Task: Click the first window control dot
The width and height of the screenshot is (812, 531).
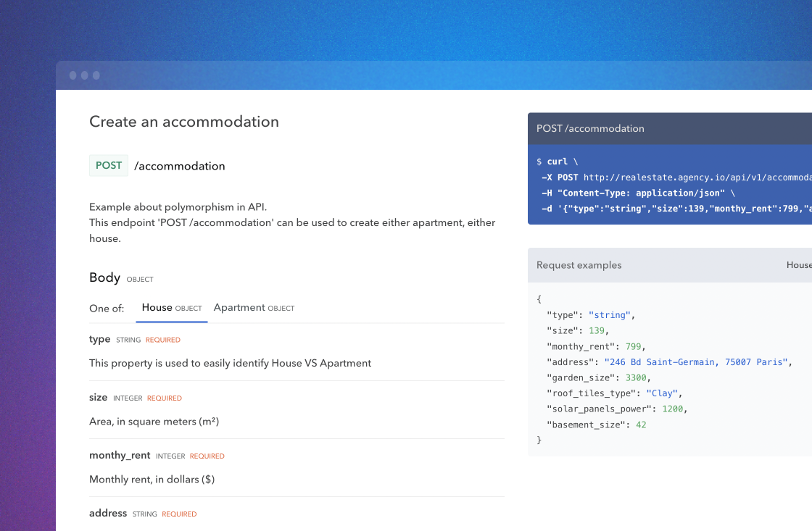Action: click(72, 75)
